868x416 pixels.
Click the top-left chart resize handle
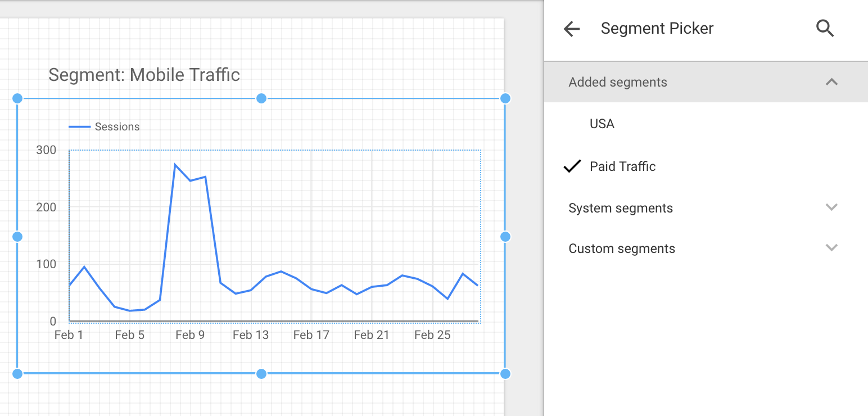tap(17, 98)
